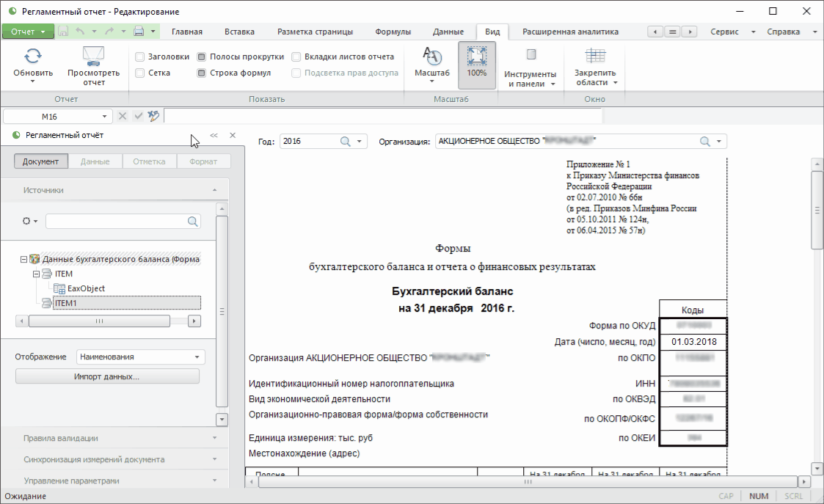This screenshot has width=824, height=504.
Task: Toggle the Сетка grid checkbox
Action: click(140, 73)
